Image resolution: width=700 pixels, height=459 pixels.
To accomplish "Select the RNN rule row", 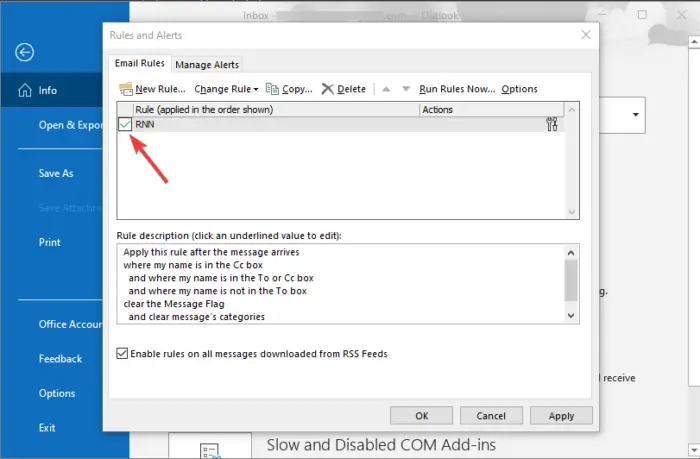I will tap(341, 124).
